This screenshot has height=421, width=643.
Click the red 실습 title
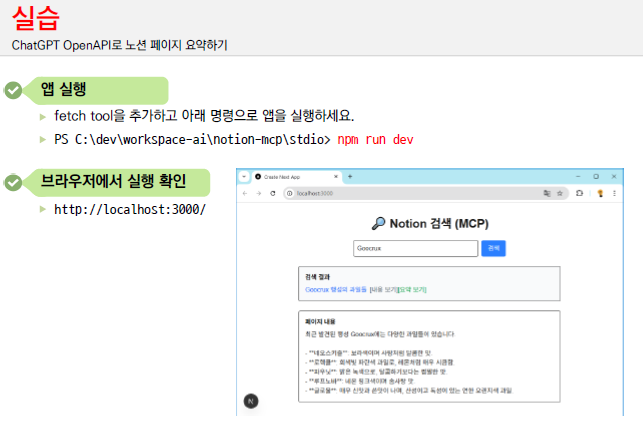click(x=36, y=18)
